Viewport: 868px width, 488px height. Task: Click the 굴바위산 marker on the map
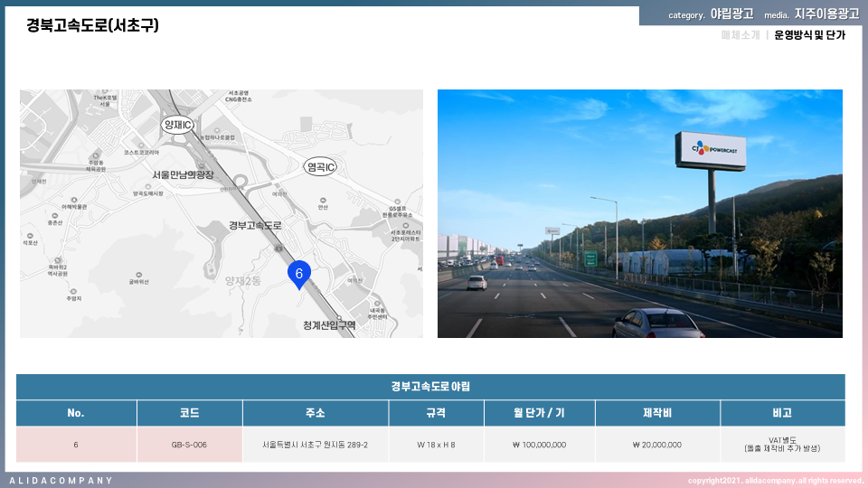tap(137, 274)
